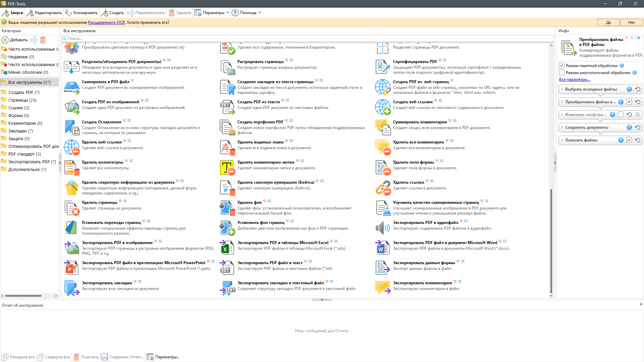Click the Редактировать toolbar button
The height and width of the screenshot is (362, 644).
pos(44,13)
